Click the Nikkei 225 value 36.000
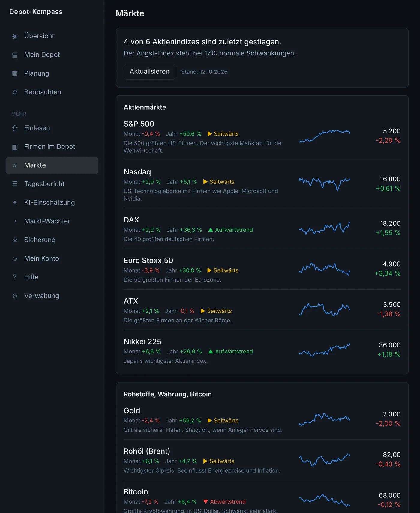420x513 pixels. tap(390, 345)
